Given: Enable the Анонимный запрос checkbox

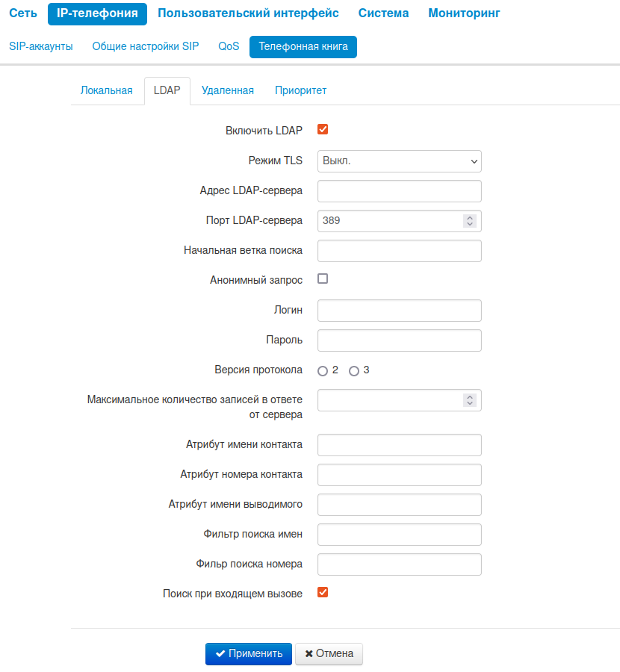Looking at the screenshot, I should click(323, 279).
